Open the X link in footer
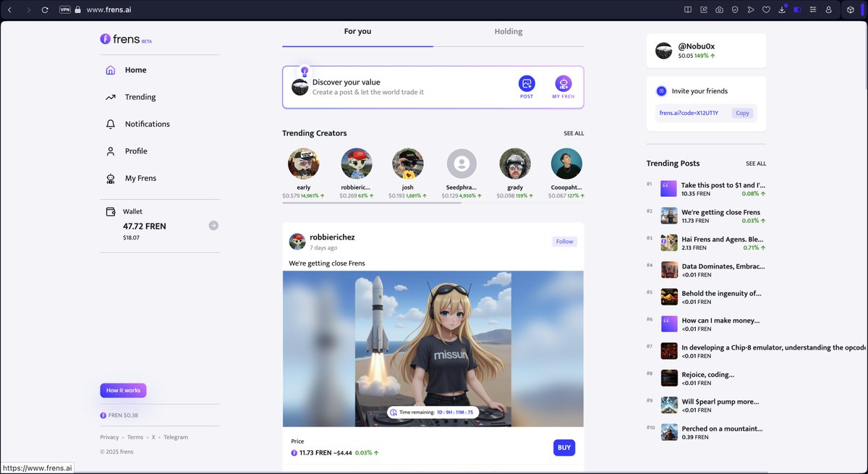Image resolution: width=868 pixels, height=474 pixels. pyautogui.click(x=153, y=437)
